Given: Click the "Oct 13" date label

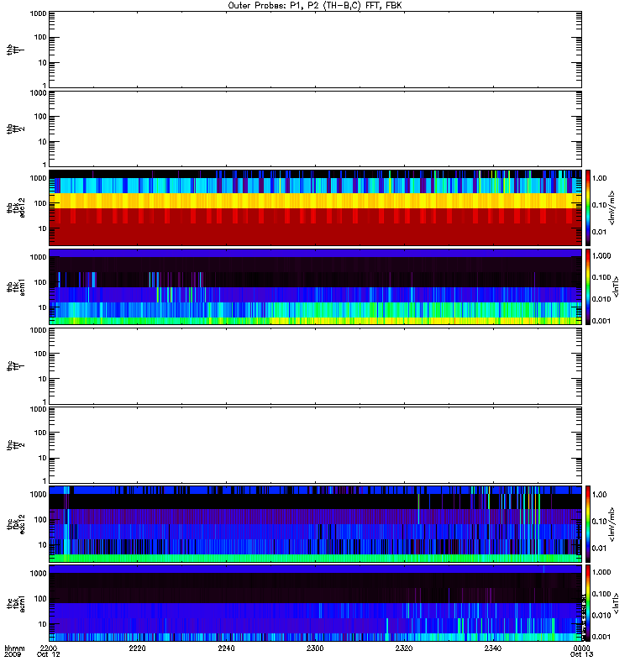Looking at the screenshot, I should 581,654.
